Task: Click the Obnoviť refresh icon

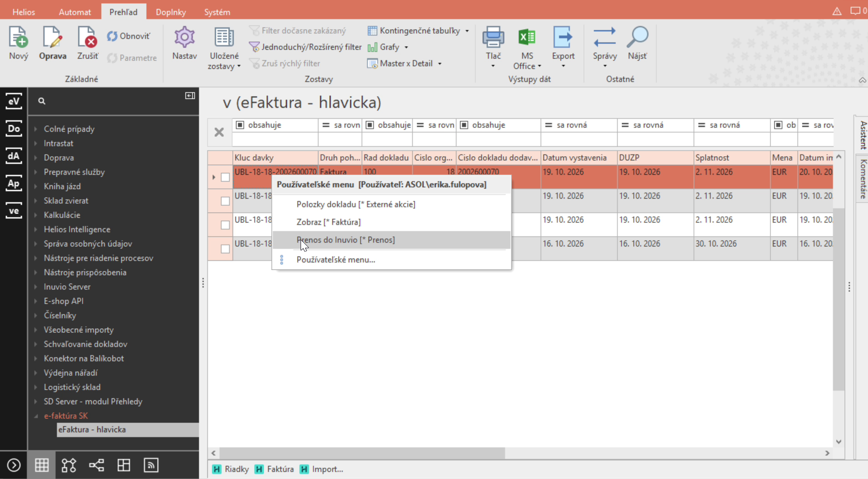Action: point(112,36)
